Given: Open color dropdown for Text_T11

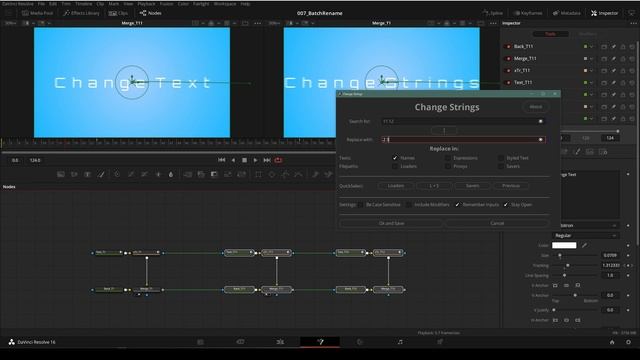Looking at the screenshot, I should click(x=588, y=82).
